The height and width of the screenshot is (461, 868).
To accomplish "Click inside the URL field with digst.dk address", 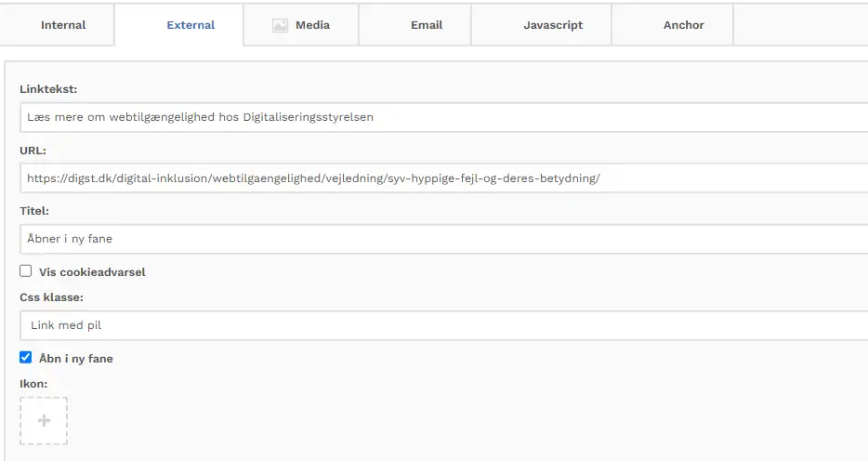I will (x=442, y=178).
